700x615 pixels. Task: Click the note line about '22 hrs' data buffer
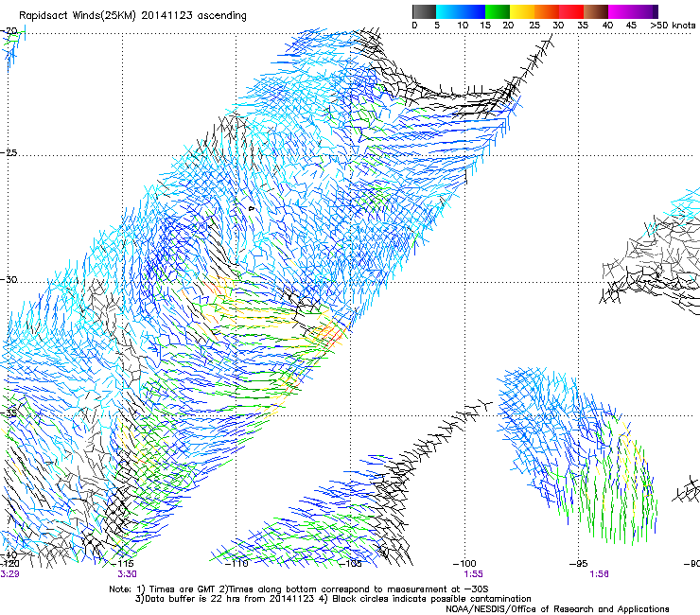(x=333, y=599)
